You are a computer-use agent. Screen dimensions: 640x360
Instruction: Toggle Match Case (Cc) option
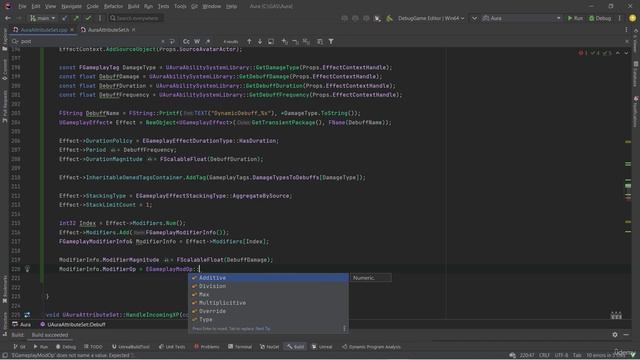point(186,41)
